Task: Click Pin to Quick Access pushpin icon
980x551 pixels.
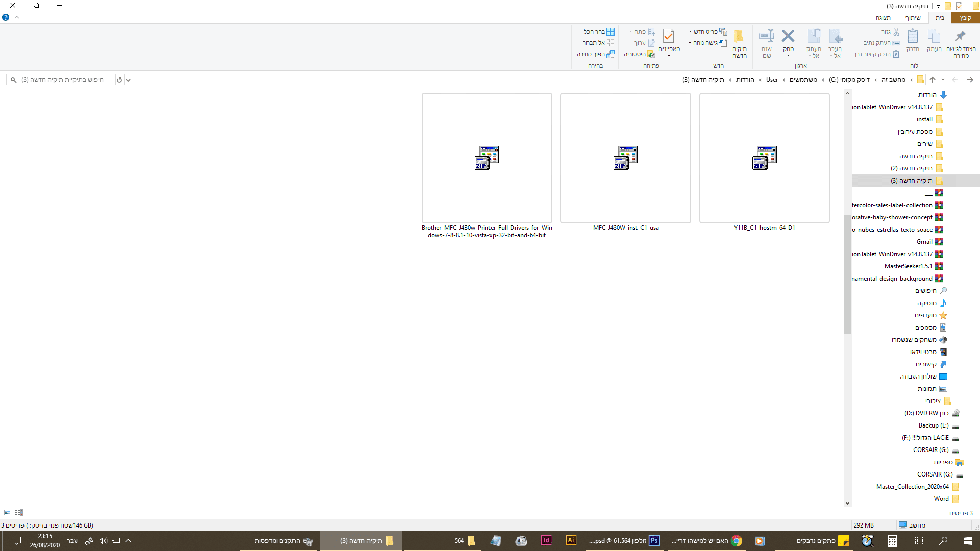Action: pyautogui.click(x=961, y=36)
